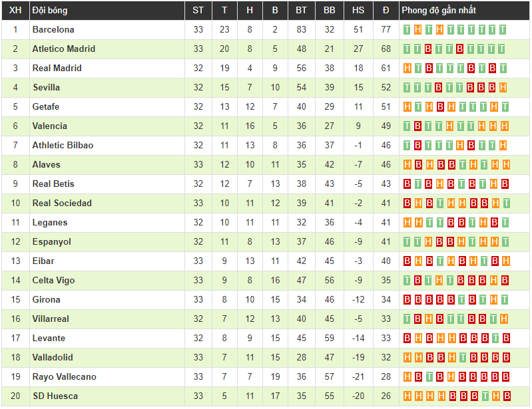Click the orange H badge in Sevilla's row

[503, 88]
